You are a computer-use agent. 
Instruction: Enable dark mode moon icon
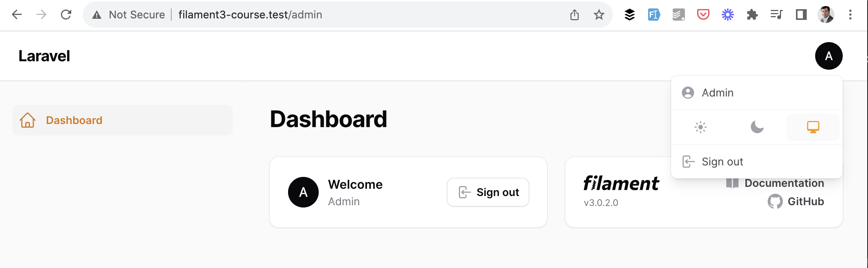tap(757, 127)
